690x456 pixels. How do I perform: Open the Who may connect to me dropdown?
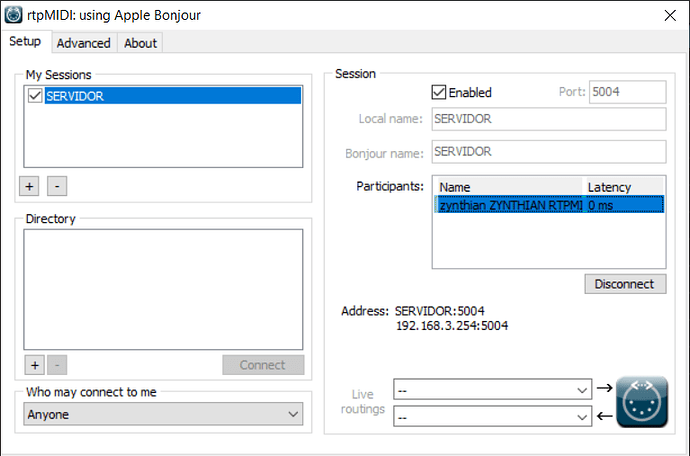coord(163,414)
